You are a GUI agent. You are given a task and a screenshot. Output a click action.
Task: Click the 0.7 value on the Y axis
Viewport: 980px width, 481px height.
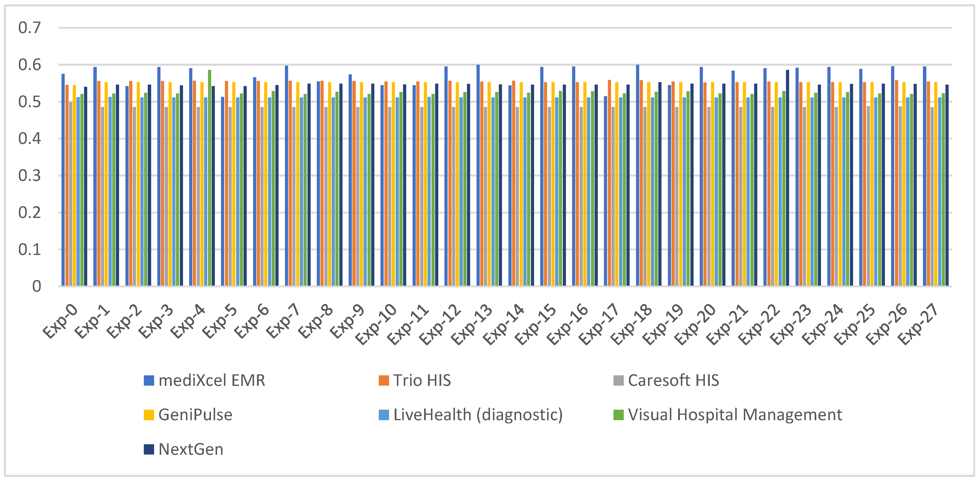coord(29,28)
